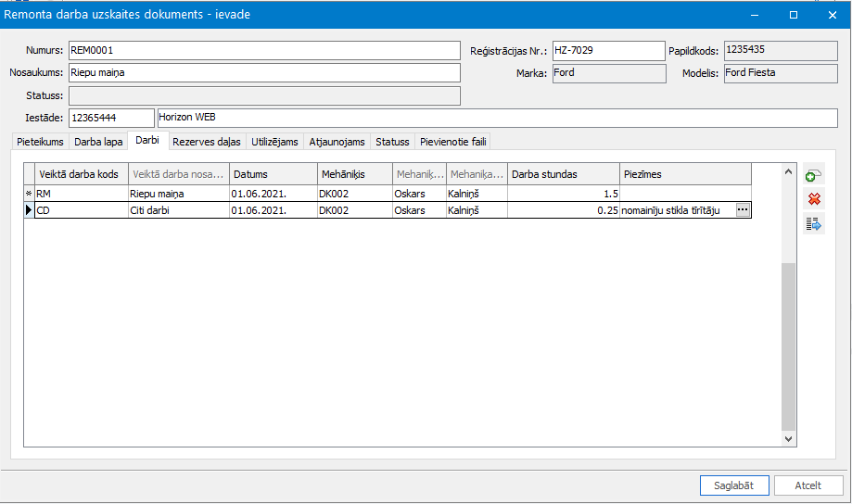Click the empty Statuss field
This screenshot has width=852, height=504.
[x=264, y=95]
